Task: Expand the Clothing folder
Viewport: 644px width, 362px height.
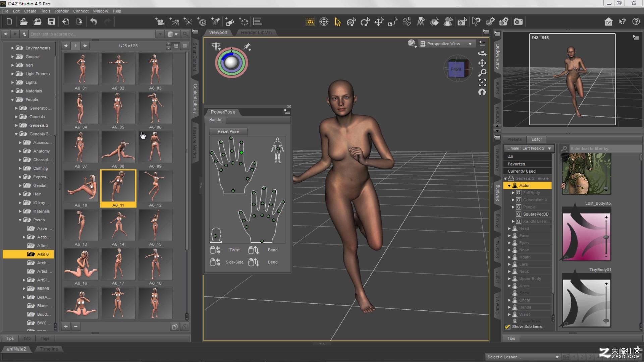Action: coord(20,168)
